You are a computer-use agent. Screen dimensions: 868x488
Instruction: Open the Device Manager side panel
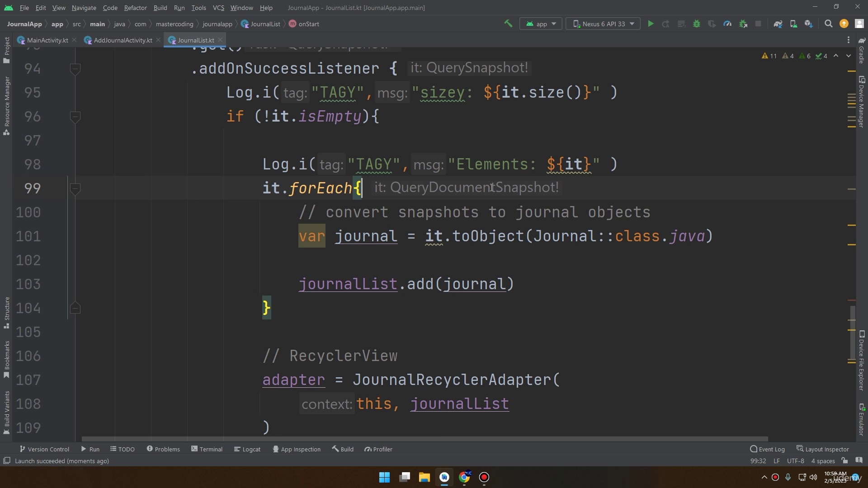(862, 102)
